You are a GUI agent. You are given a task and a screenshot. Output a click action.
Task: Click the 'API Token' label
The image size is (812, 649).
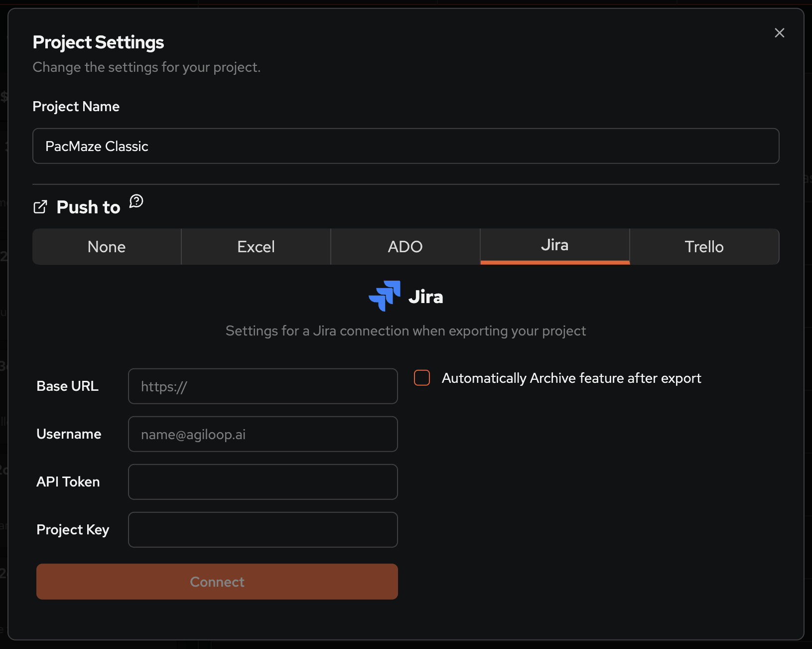[x=68, y=482]
